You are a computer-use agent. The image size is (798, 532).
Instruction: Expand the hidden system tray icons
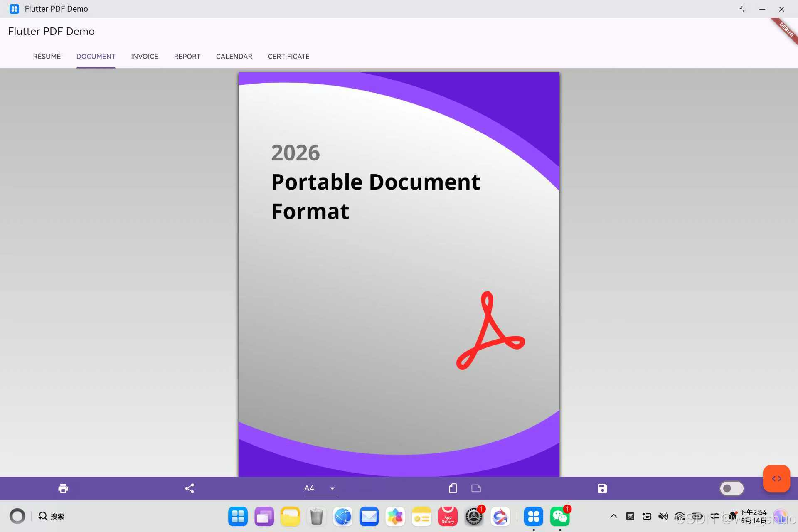(x=613, y=516)
